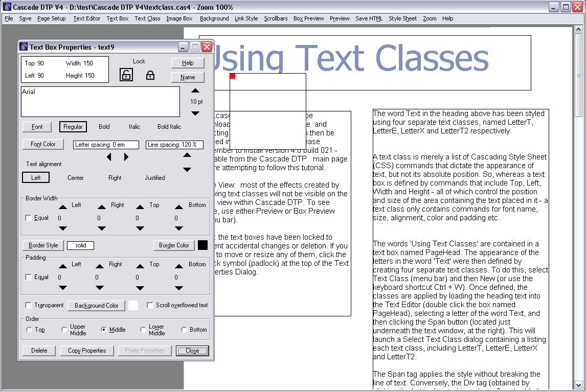The height and width of the screenshot is (392, 586).
Task: Increase Right border width
Action: (102, 207)
